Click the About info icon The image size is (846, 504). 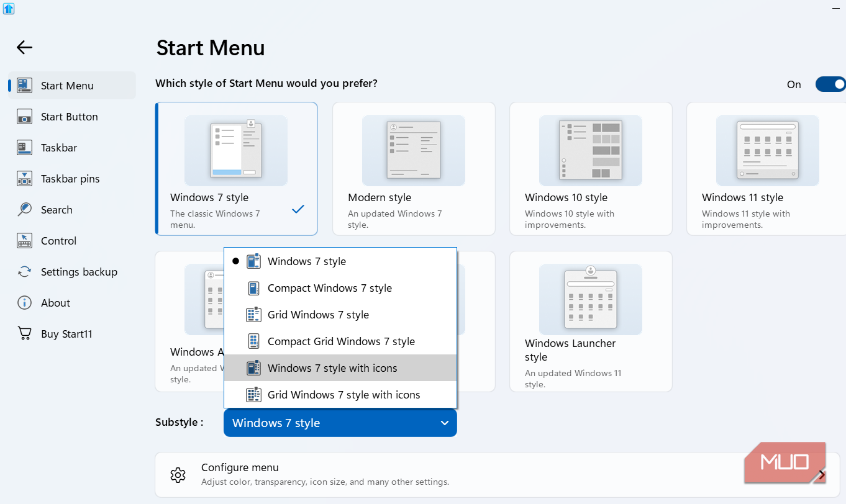(x=24, y=303)
